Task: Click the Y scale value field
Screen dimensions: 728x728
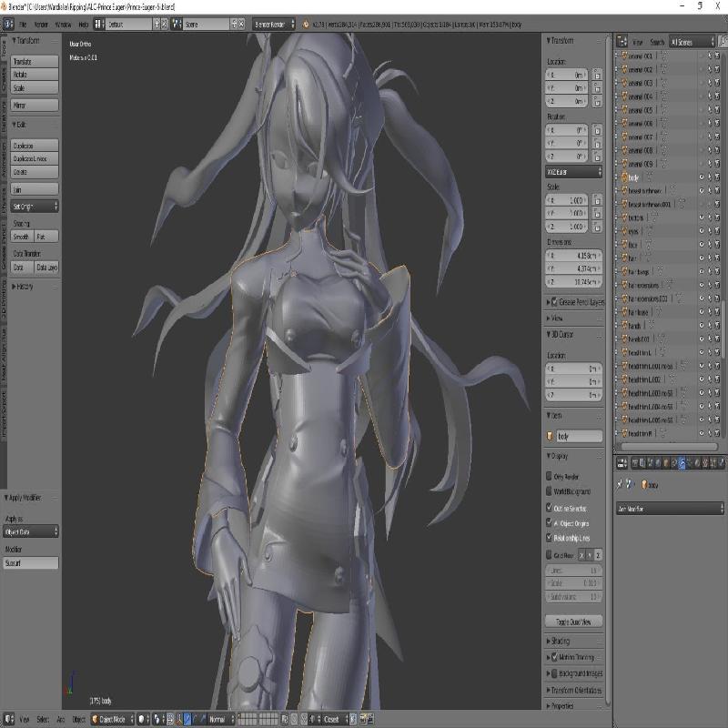Action: coord(566,213)
